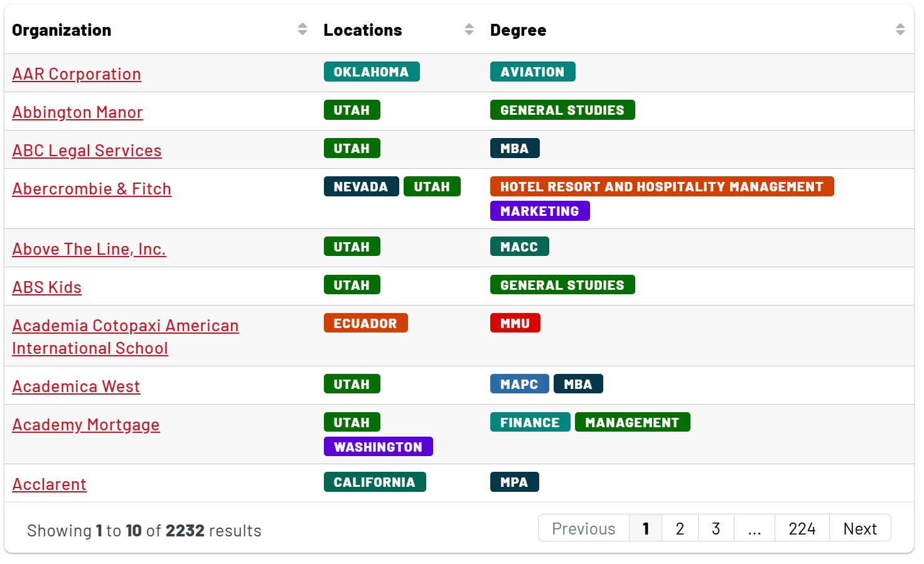Toggle sort order on Degree column
The image size is (924, 564).
point(900,29)
